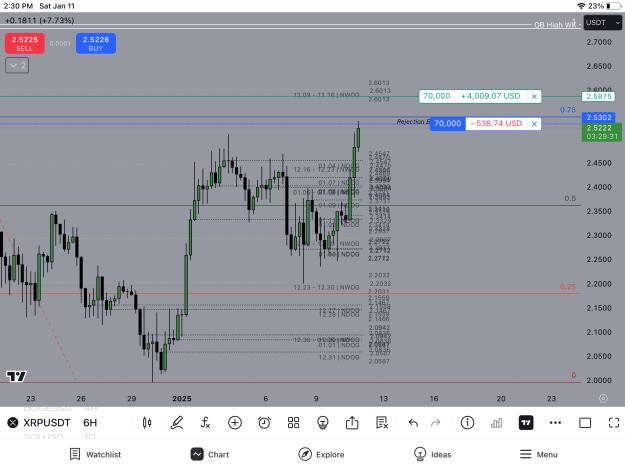Sell at 2.5225
625x469 pixels.
coord(25,43)
